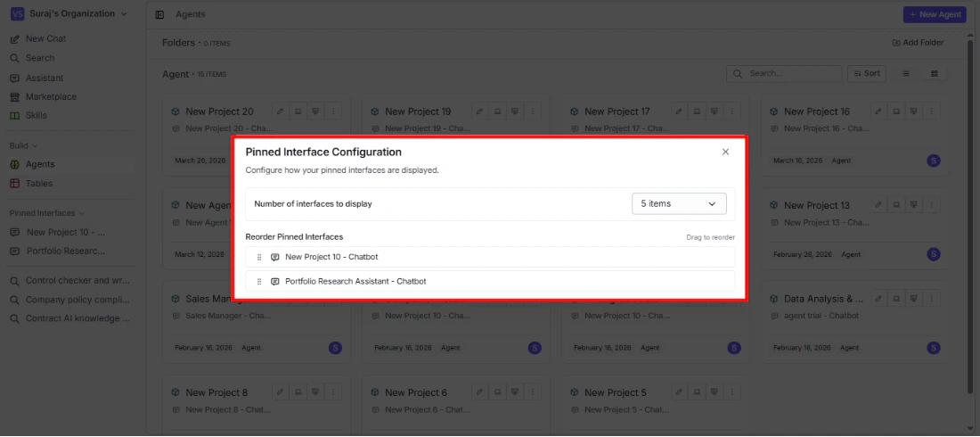Edit New Project 20 with pencil icon

click(280, 111)
